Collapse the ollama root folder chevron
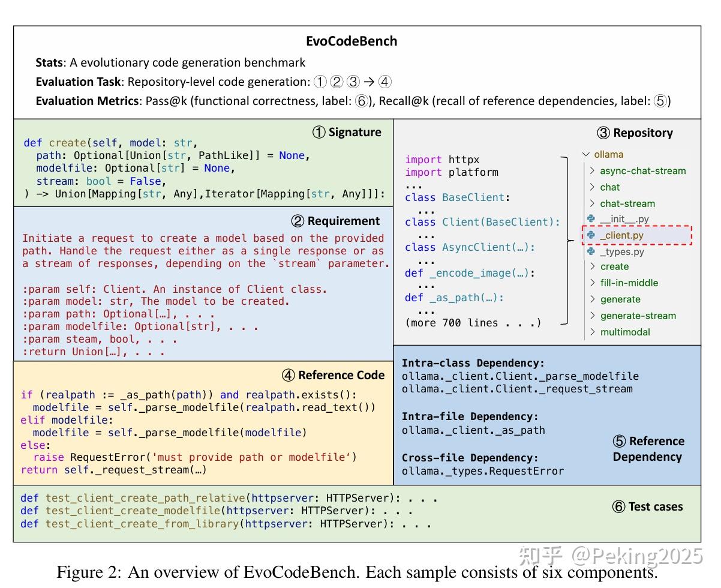Screen dimensions: 721x588 pyautogui.click(x=585, y=154)
